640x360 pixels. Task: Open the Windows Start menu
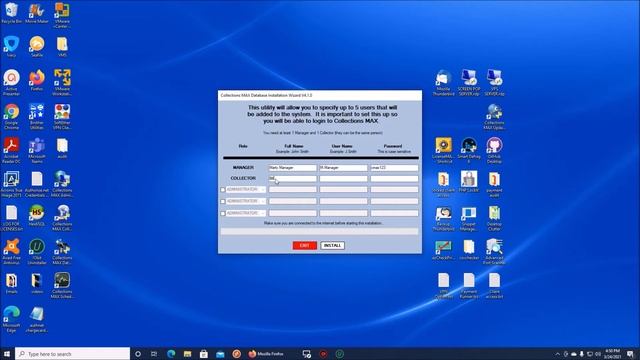(7, 354)
